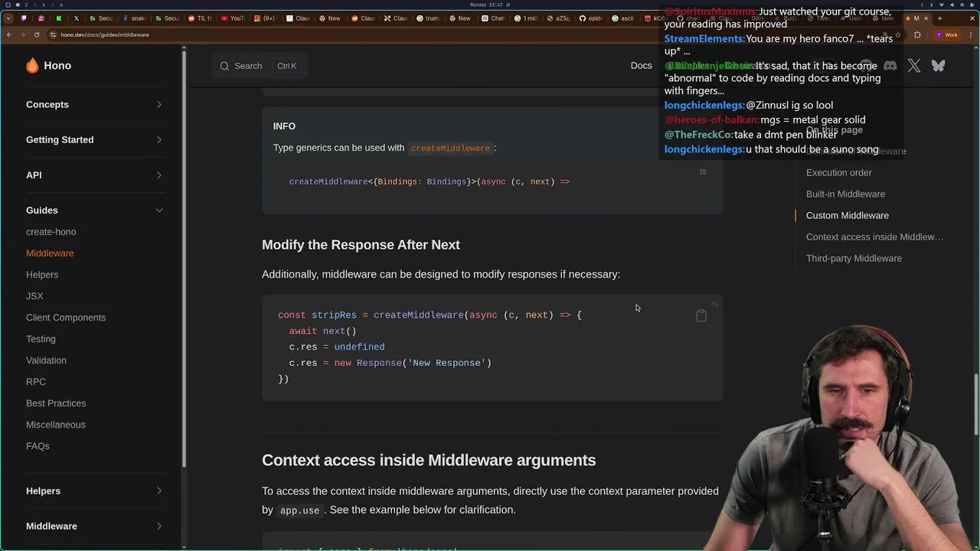Copy the stripRes code block

[701, 315]
